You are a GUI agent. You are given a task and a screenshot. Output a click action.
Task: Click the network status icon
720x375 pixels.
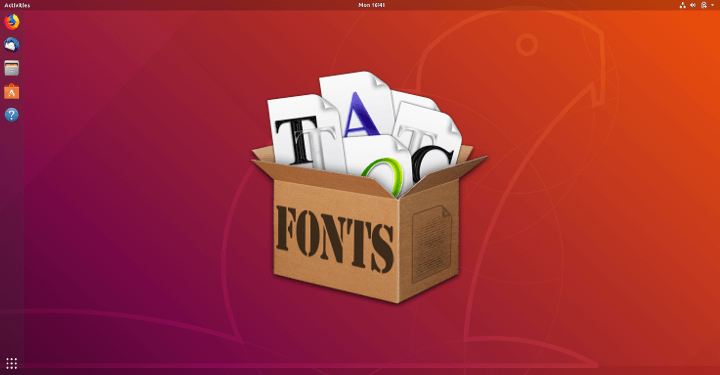pos(683,5)
